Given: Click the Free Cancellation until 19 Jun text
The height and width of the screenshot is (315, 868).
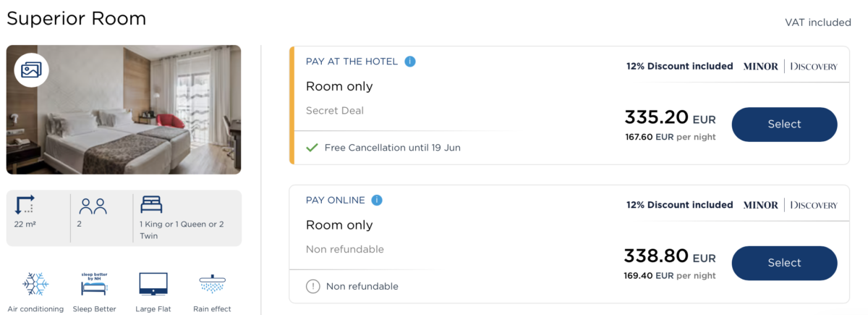Looking at the screenshot, I should [x=392, y=148].
